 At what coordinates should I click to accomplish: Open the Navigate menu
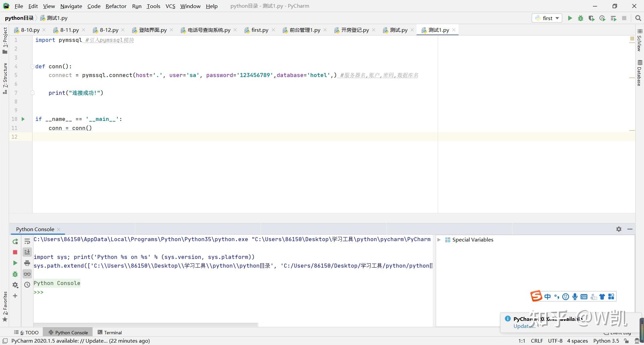pos(71,6)
